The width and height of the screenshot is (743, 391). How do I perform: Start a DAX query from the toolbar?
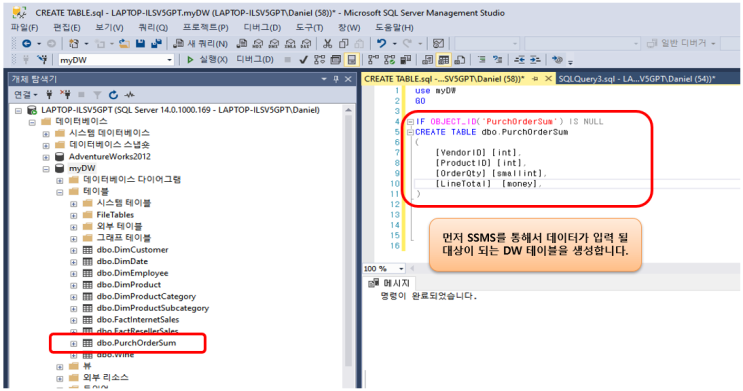tap(306, 44)
